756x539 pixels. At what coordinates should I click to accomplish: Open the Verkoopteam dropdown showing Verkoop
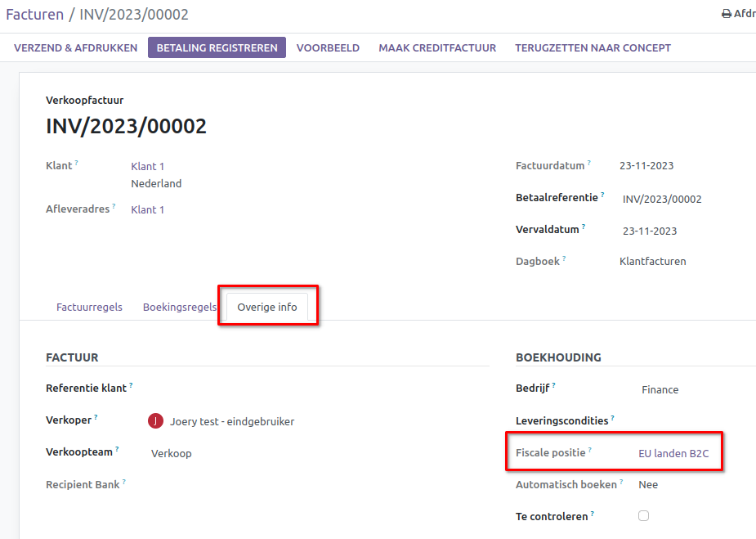[x=171, y=452]
